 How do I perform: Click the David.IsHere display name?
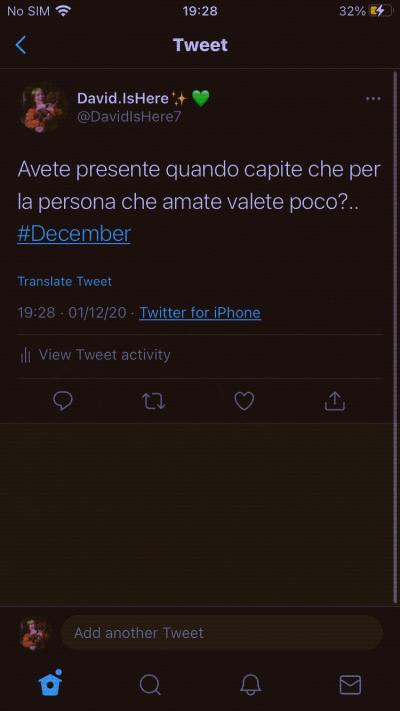(123, 98)
